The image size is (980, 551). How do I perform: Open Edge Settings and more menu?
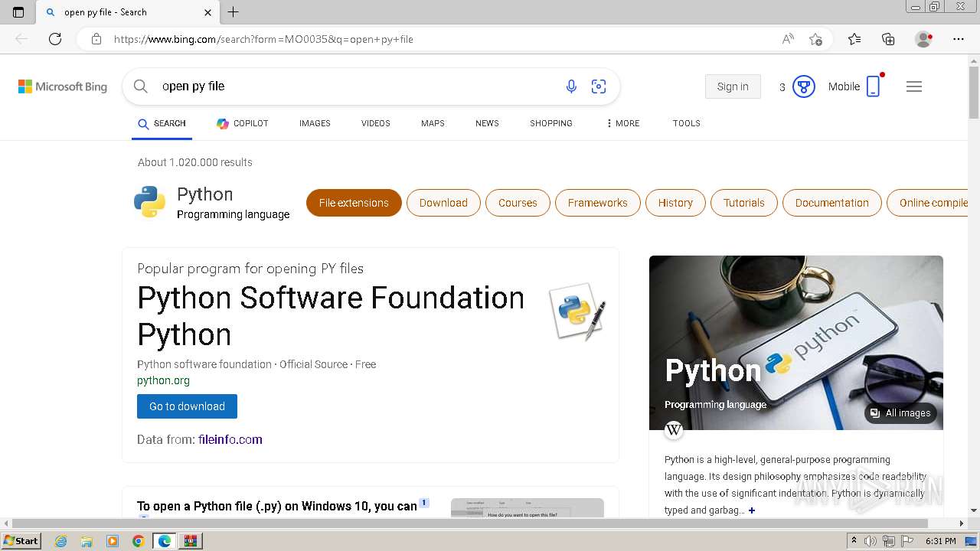(959, 39)
